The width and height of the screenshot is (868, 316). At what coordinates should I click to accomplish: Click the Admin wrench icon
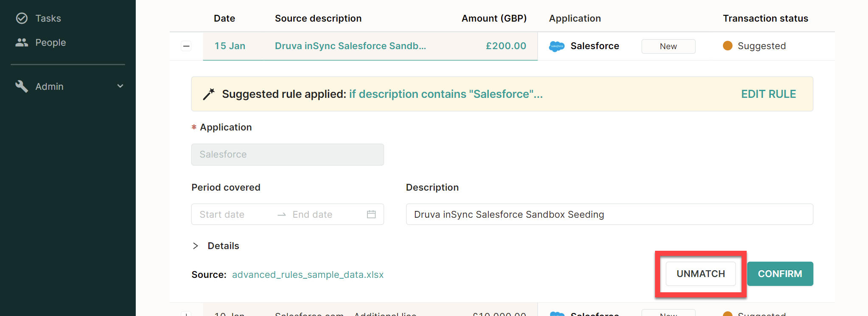(22, 86)
